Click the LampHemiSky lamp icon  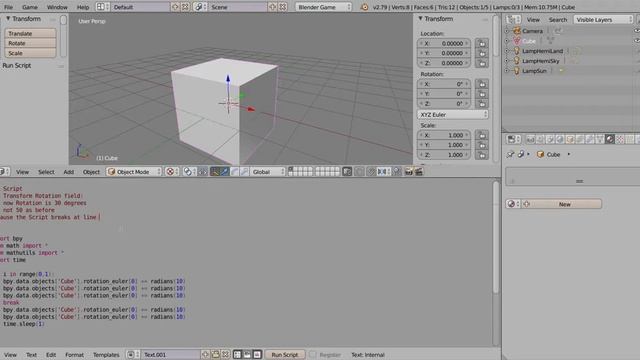(517, 61)
